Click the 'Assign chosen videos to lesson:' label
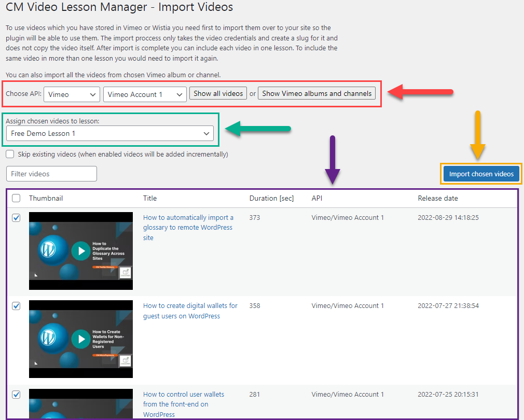 (52, 121)
